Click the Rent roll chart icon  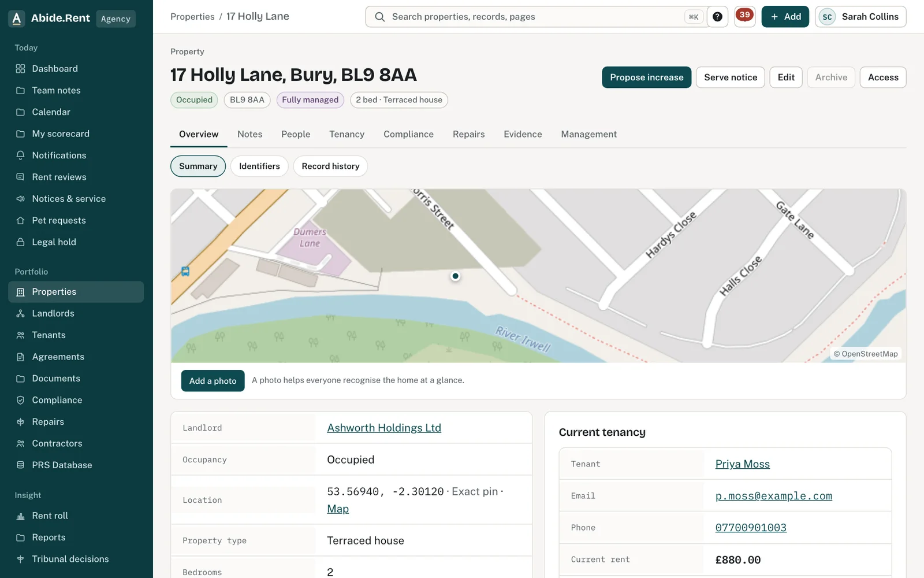[20, 516]
